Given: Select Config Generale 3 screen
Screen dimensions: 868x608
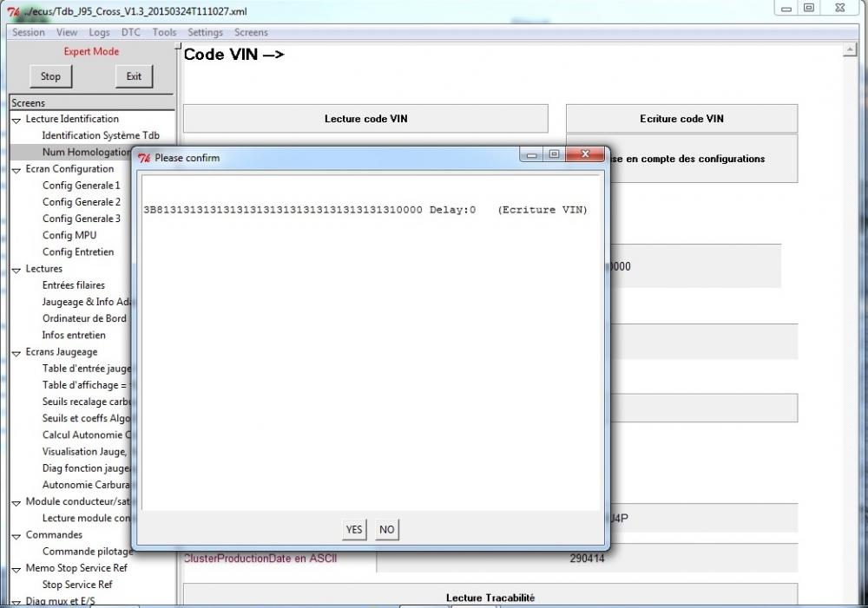Looking at the screenshot, I should [x=82, y=219].
